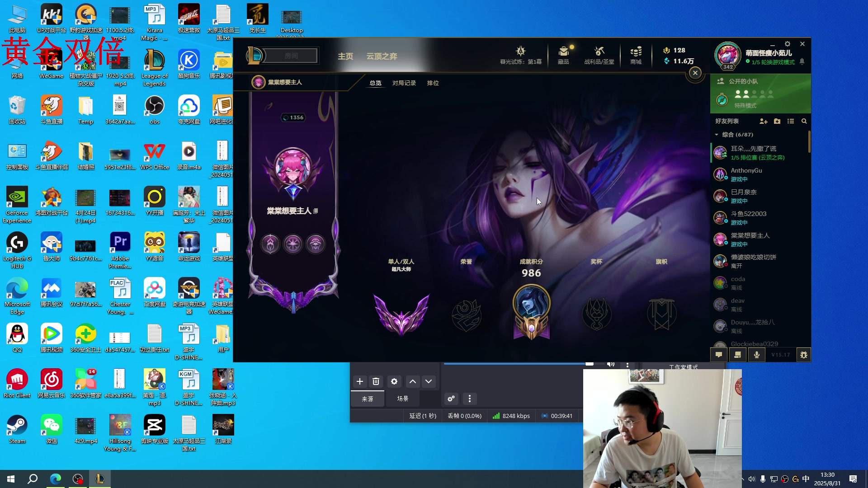Open the 藏品 collection icon
This screenshot has height=488, width=868.
(x=563, y=55)
